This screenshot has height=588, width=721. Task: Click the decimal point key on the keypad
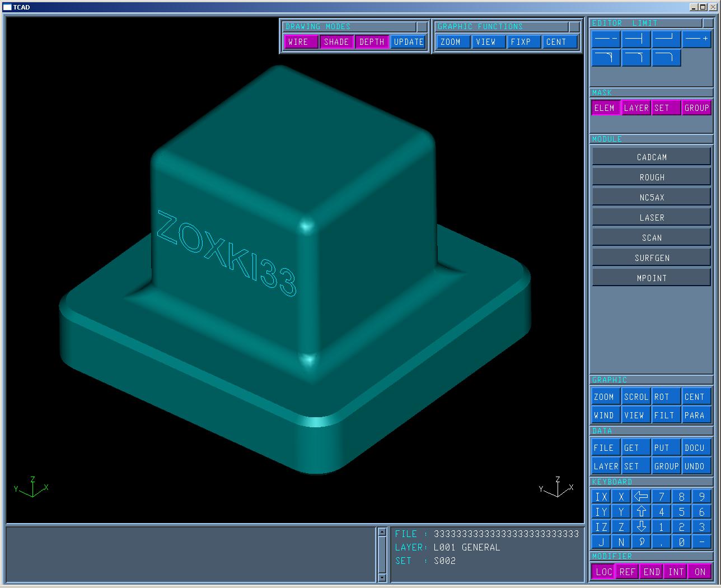(x=661, y=542)
